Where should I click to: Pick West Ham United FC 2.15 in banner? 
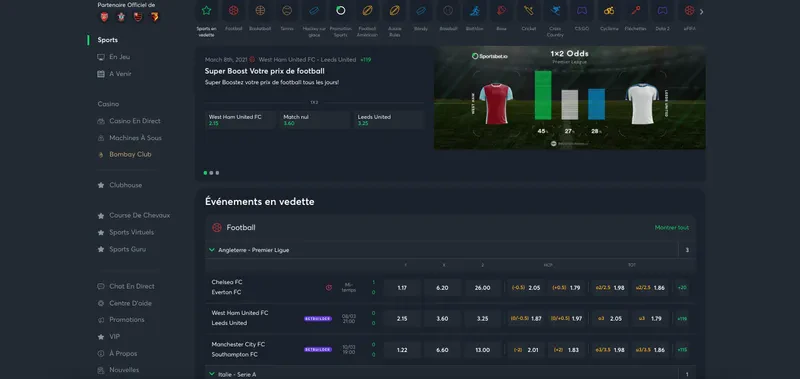coord(240,120)
